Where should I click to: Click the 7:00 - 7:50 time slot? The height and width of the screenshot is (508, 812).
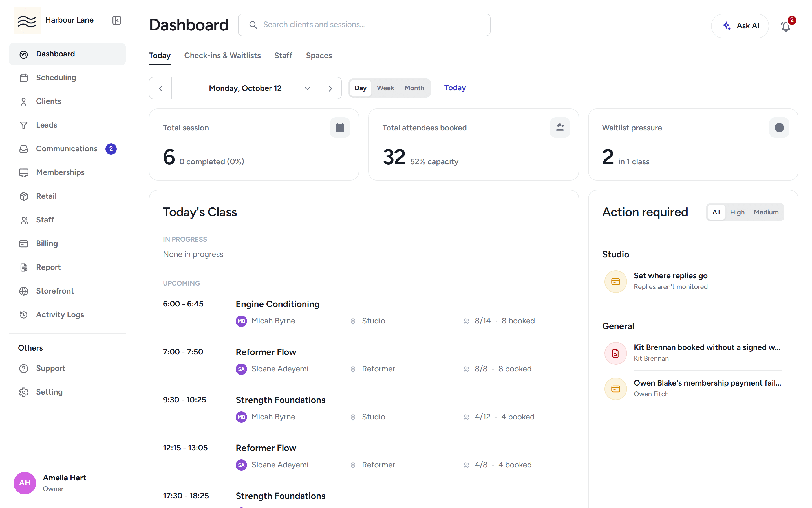pyautogui.click(x=183, y=352)
